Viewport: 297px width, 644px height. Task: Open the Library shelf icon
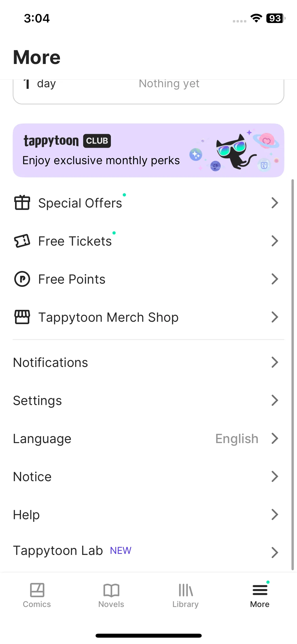[x=186, y=590]
